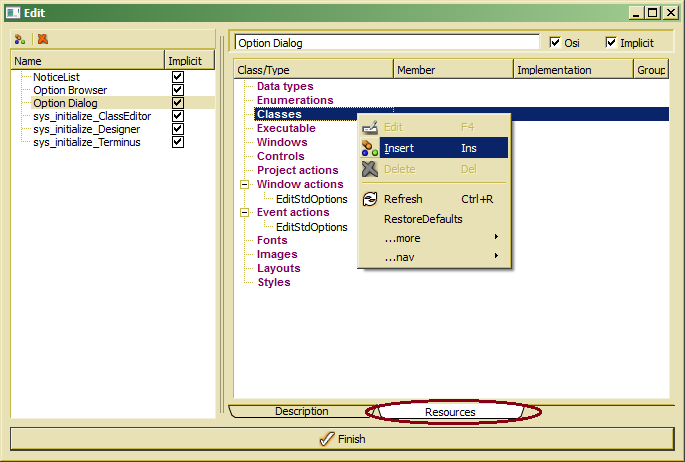Image resolution: width=685 pixels, height=462 pixels.
Task: Toggle Implicit checkbox for NoticeList
Action: click(178, 76)
